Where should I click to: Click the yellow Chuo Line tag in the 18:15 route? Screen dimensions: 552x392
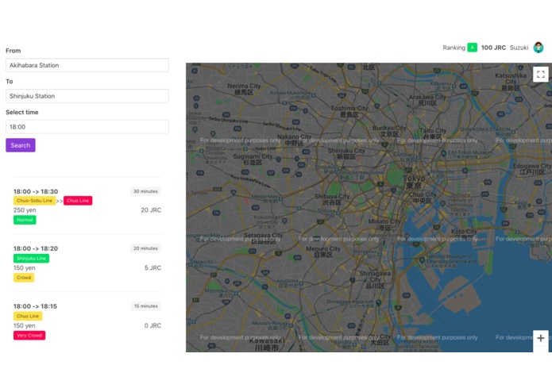click(x=28, y=316)
